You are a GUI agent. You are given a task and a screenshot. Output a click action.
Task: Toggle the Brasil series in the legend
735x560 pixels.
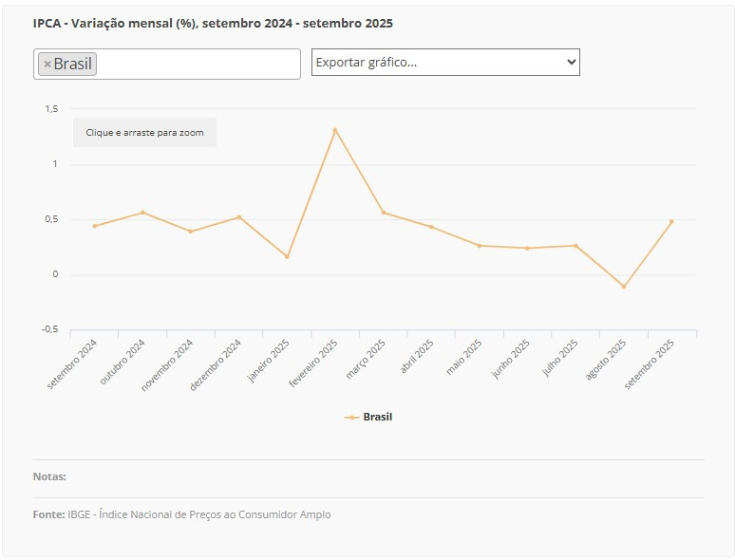pos(377,417)
